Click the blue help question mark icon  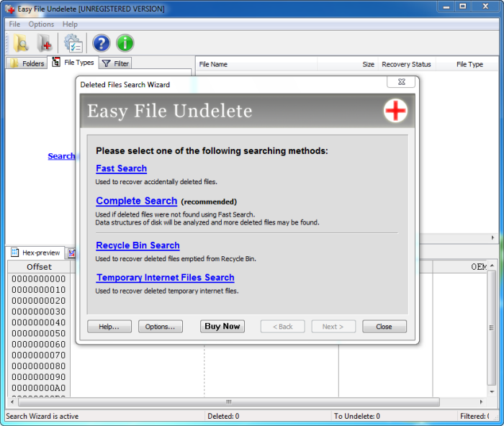pyautogui.click(x=102, y=43)
